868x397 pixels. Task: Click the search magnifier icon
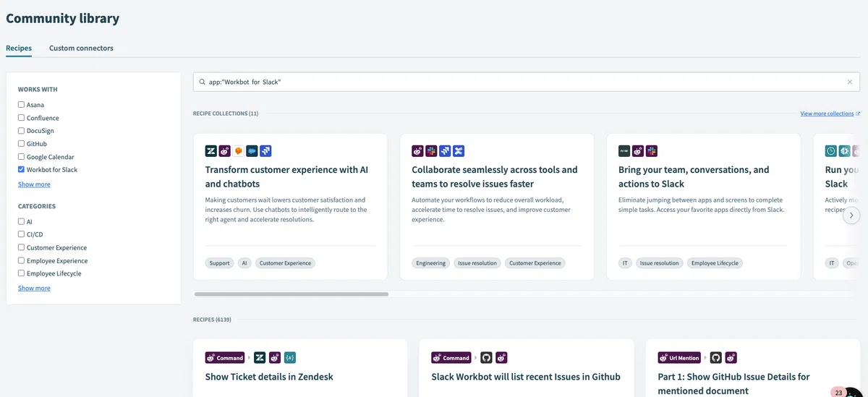tap(202, 82)
